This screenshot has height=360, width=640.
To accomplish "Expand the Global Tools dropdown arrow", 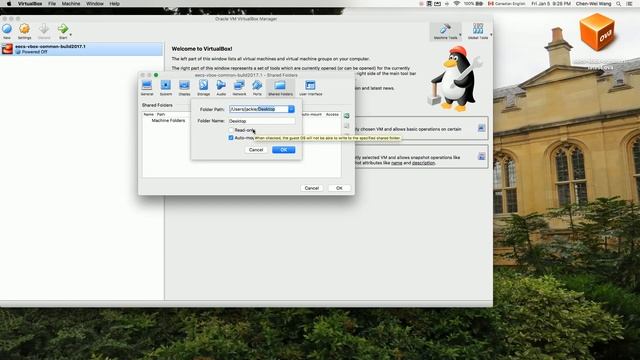I will pyautogui.click(x=491, y=35).
